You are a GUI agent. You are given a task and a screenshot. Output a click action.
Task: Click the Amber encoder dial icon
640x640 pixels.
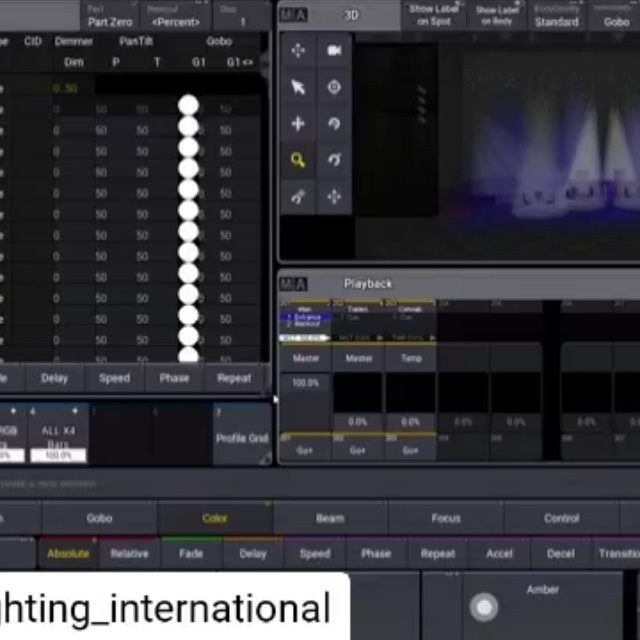[484, 607]
